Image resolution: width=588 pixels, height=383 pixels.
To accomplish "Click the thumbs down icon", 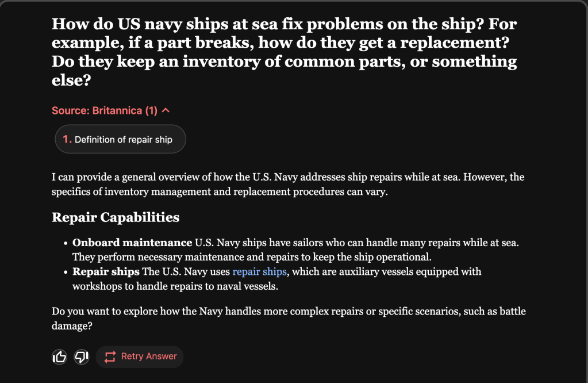I will 82,357.
